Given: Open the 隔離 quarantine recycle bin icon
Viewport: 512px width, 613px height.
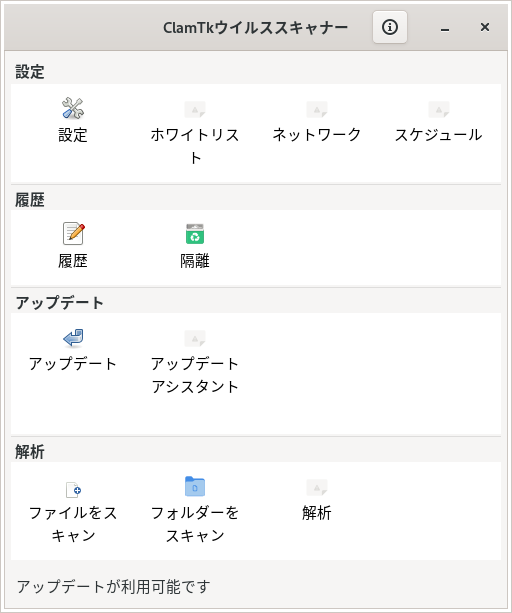Looking at the screenshot, I should (195, 233).
